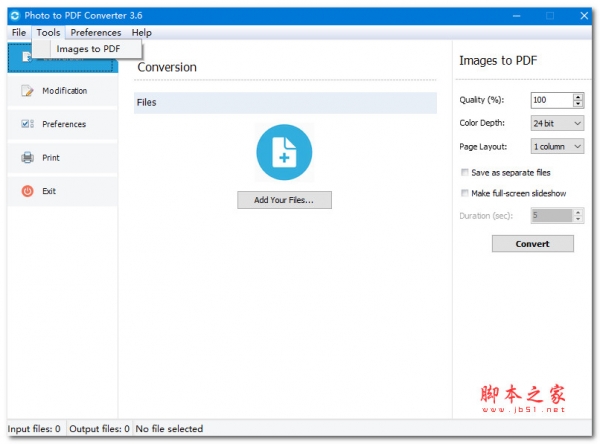The height and width of the screenshot is (444, 600).
Task: Minimize the Photo to PDF Converter window
Action: (517, 16)
